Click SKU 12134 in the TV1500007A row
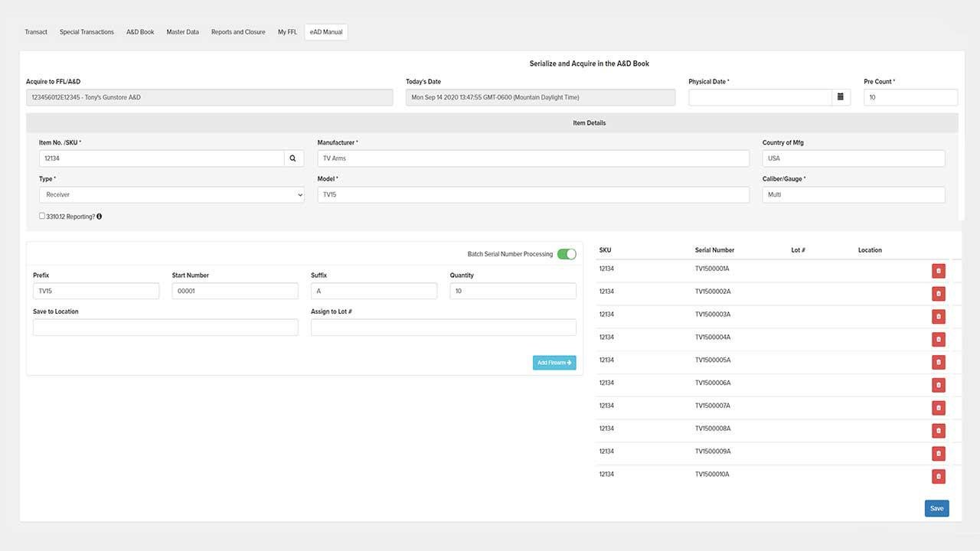Viewport: 980px width, 551px height. 606,406
